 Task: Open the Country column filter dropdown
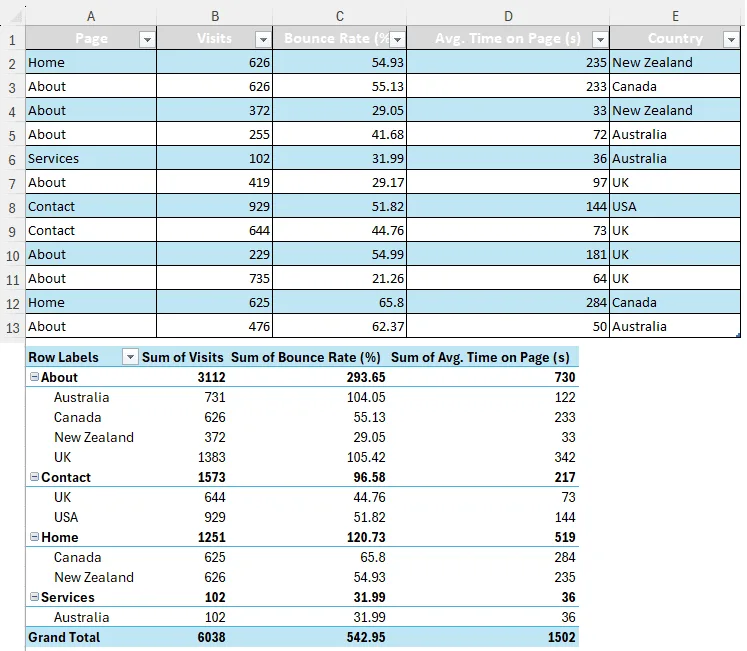click(731, 40)
